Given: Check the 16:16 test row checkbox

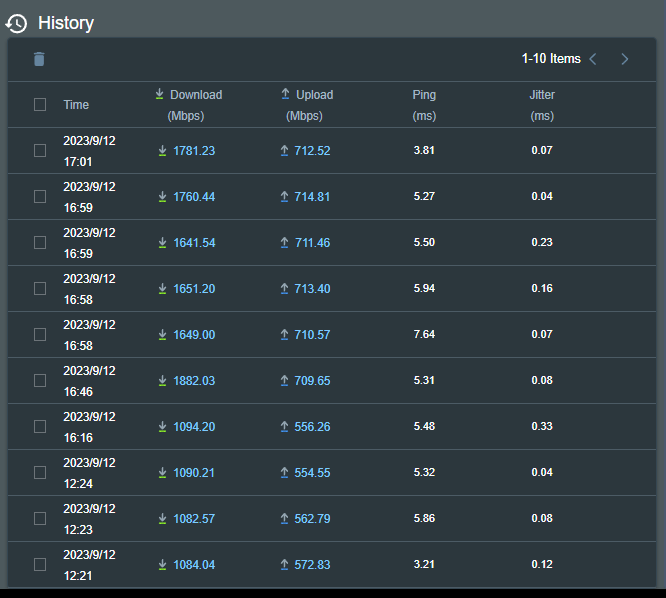Looking at the screenshot, I should (x=40, y=427).
